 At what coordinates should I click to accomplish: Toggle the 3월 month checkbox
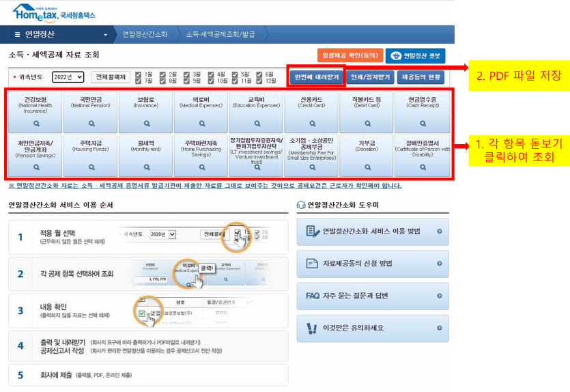click(x=187, y=73)
